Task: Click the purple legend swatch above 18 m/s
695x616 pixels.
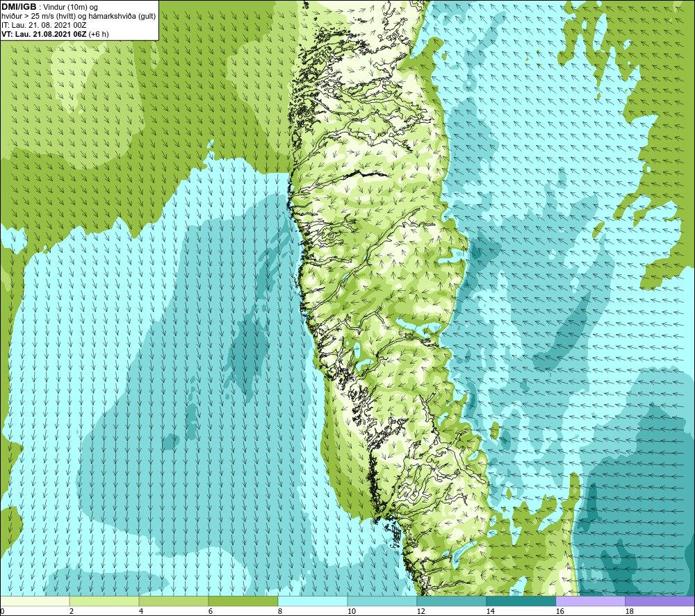Action: pos(660,601)
